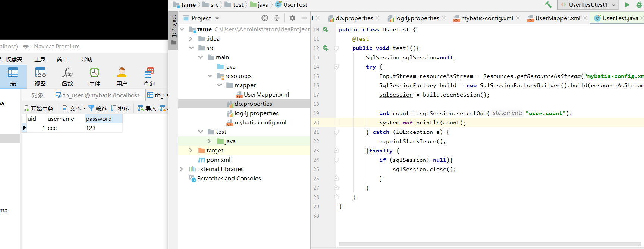Close mybatis-config.xml editor tab
Viewport: 644px width, 249px height.
pyautogui.click(x=518, y=18)
